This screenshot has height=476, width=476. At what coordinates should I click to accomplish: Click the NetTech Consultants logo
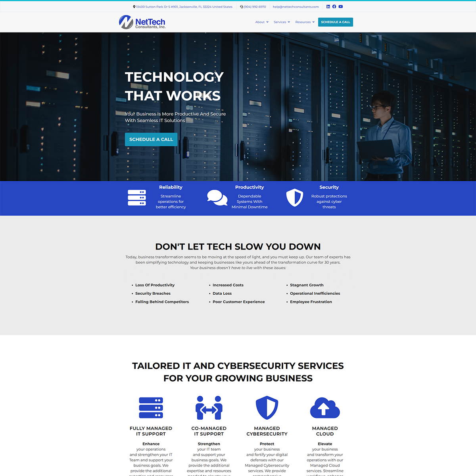(x=142, y=22)
